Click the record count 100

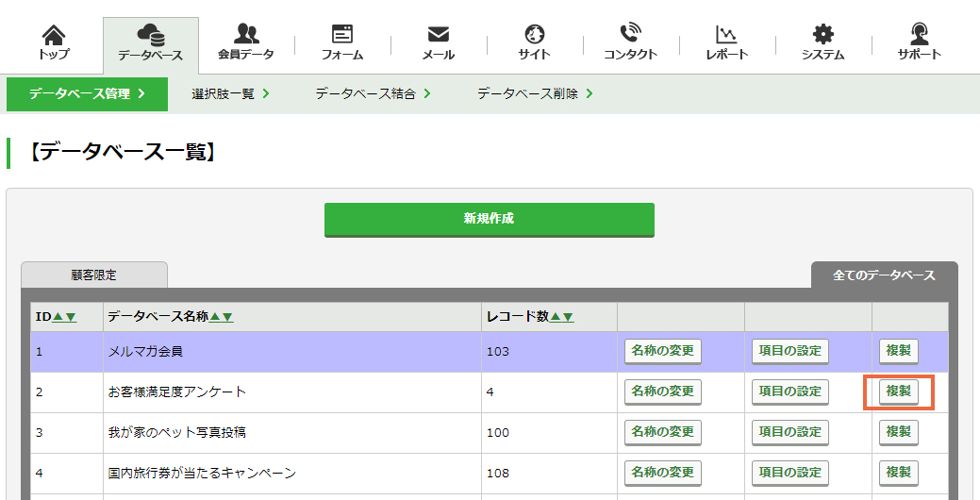497,432
